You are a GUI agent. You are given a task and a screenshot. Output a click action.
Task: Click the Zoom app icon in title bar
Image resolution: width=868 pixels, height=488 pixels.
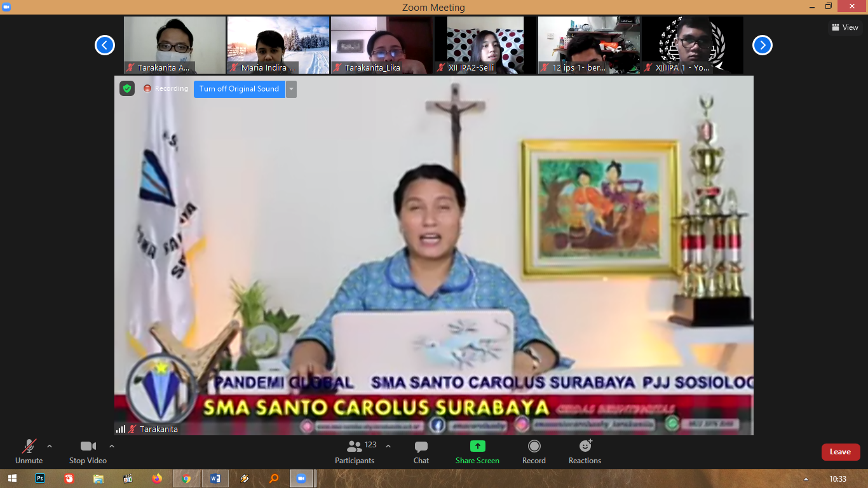7,7
